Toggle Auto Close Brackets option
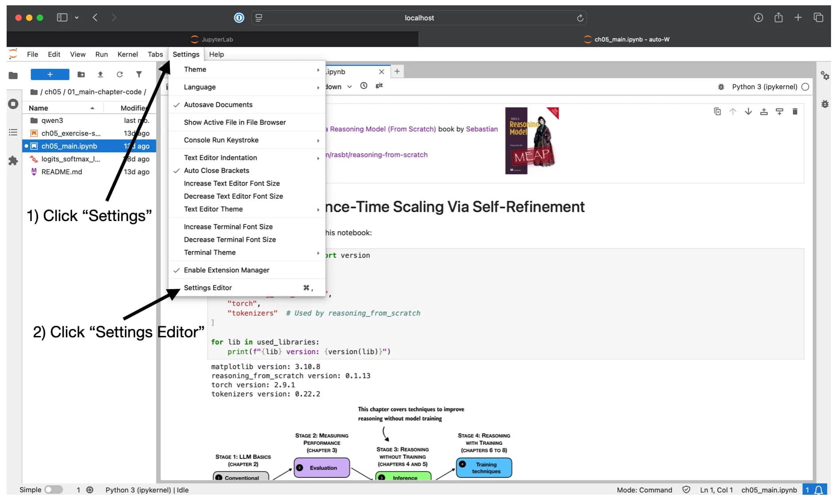The height and width of the screenshot is (504, 839). coord(247,171)
